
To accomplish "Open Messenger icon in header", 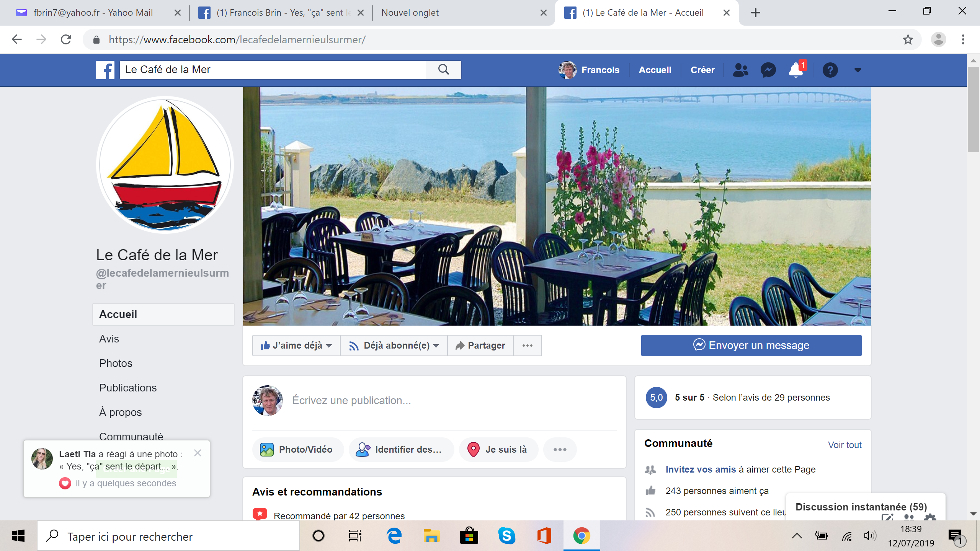I will pyautogui.click(x=768, y=70).
